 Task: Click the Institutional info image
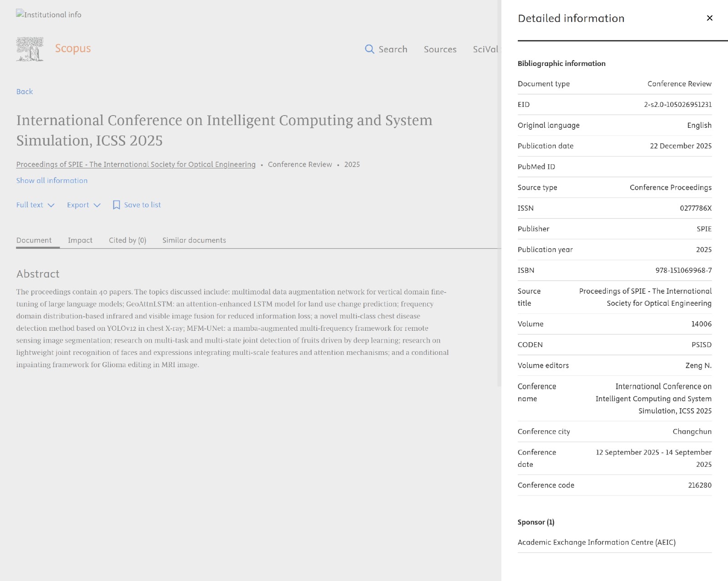click(49, 14)
